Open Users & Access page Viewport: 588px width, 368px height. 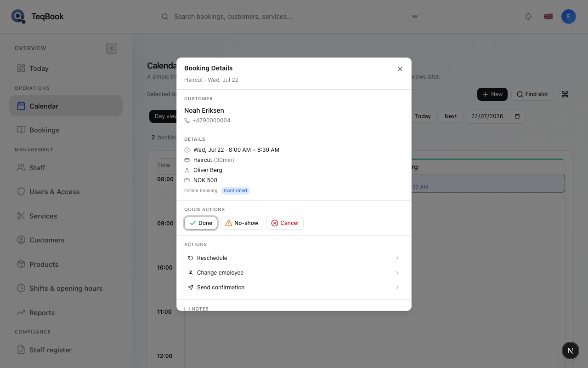click(x=66, y=192)
